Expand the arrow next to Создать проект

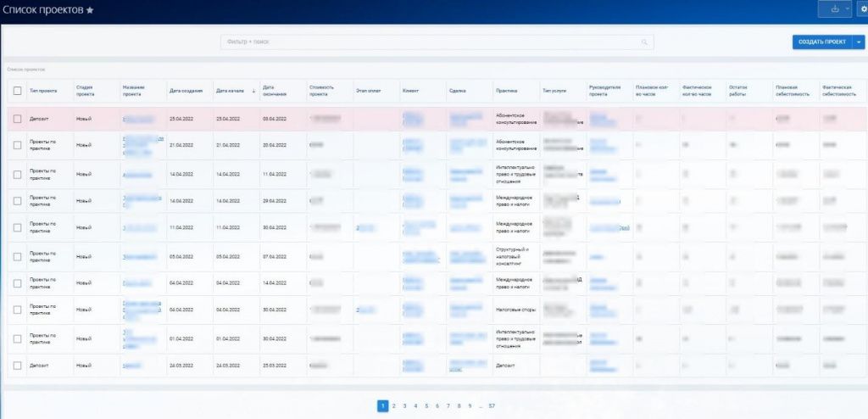[860, 42]
